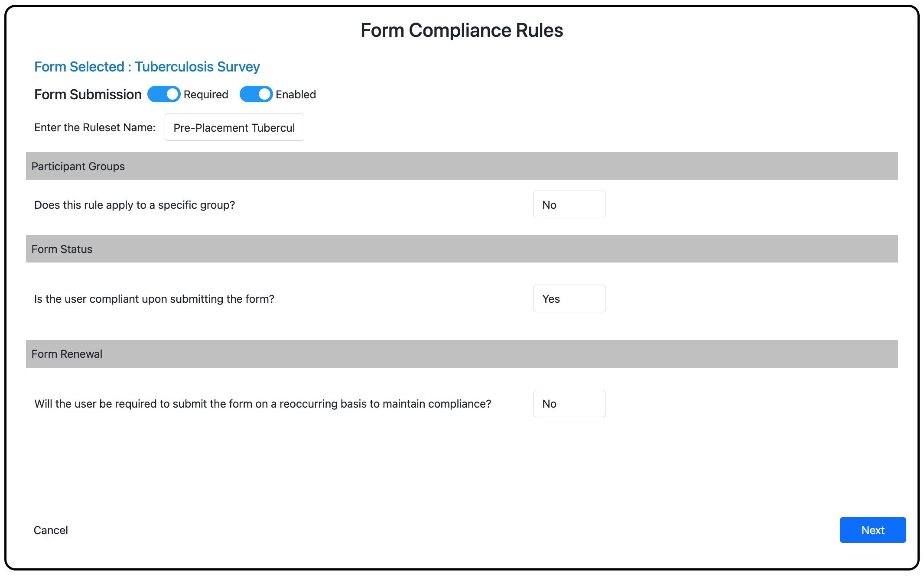Open the specific group dropdown under Participant Groups
The width and height of the screenshot is (924, 577).
(569, 204)
